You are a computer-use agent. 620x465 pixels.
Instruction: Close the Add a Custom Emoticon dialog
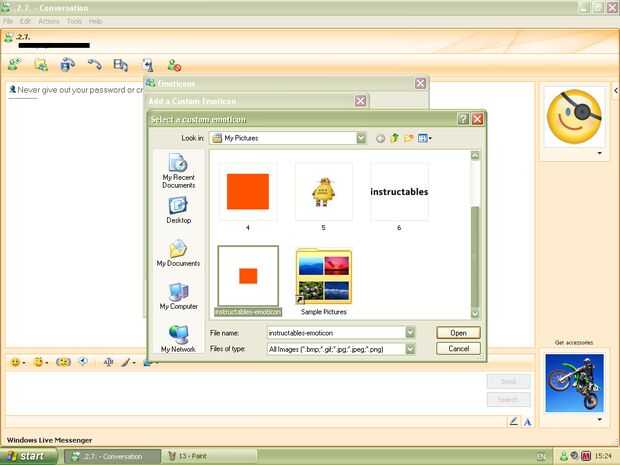pyautogui.click(x=360, y=101)
